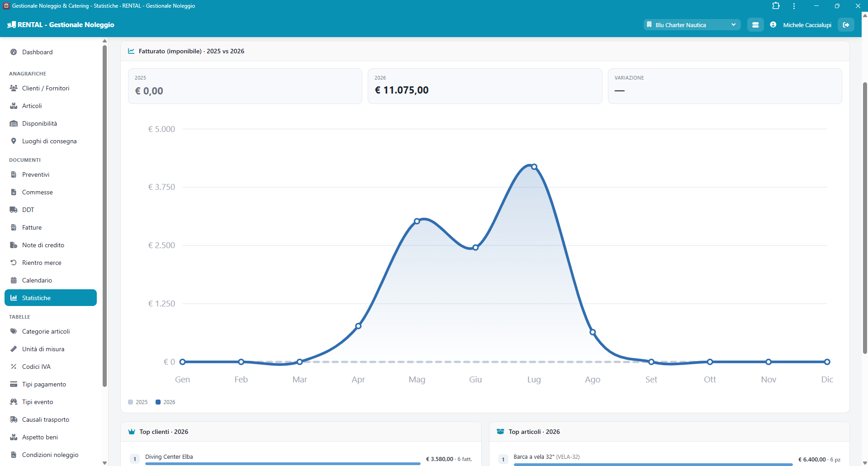Click the sidebar scroll down arrow
868x466 pixels.
point(104,462)
